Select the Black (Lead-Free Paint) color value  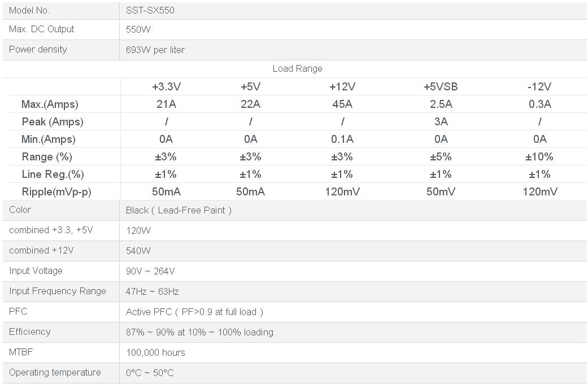click(x=178, y=210)
